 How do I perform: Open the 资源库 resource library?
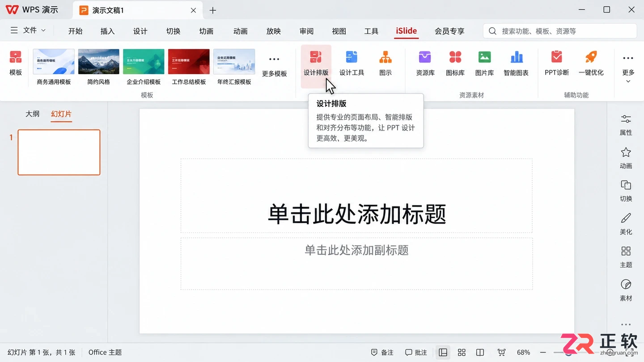pyautogui.click(x=425, y=63)
